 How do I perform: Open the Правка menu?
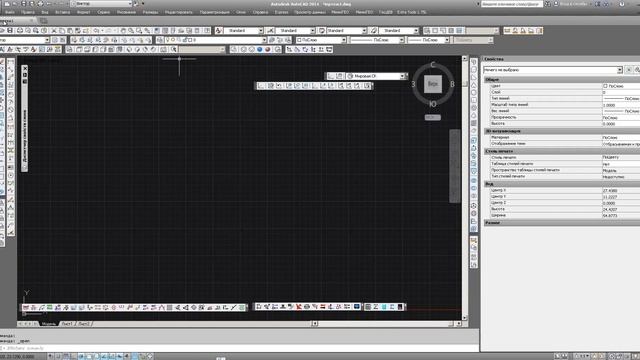[28, 12]
